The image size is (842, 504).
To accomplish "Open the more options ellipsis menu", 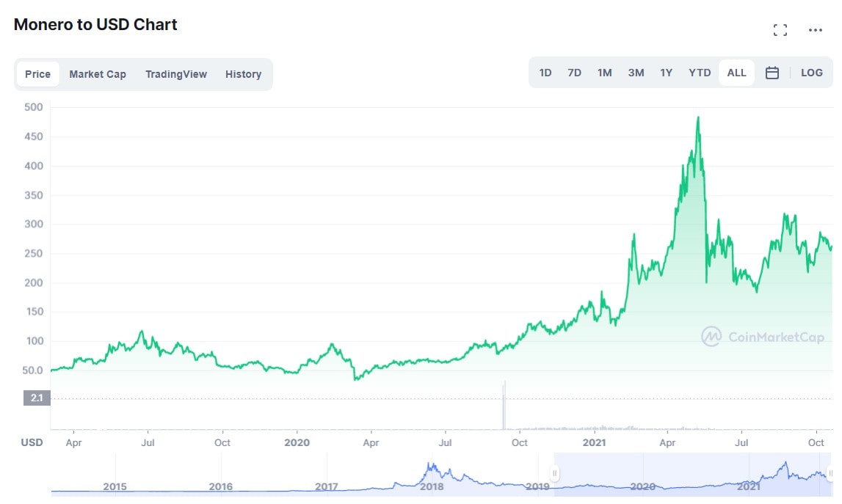I will coord(815,30).
